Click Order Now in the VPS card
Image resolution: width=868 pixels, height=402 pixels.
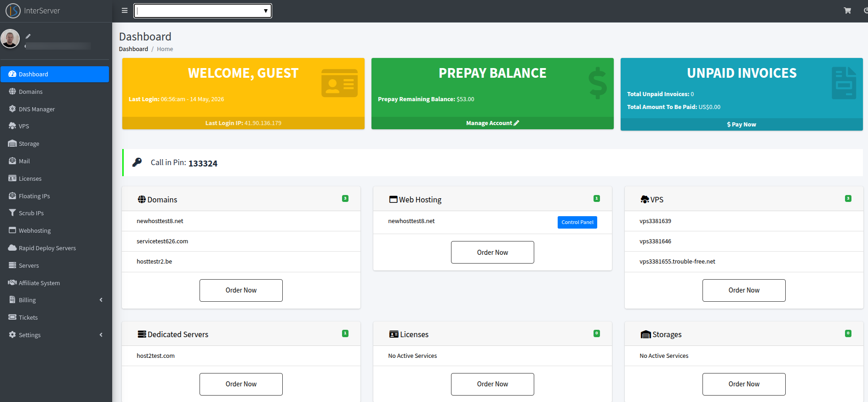(x=744, y=290)
